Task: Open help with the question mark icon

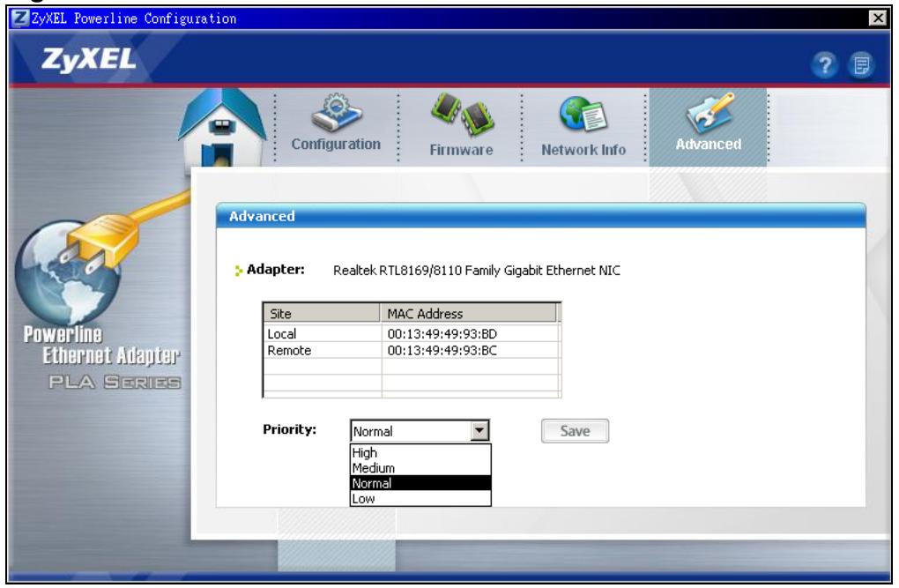Action: [824, 65]
